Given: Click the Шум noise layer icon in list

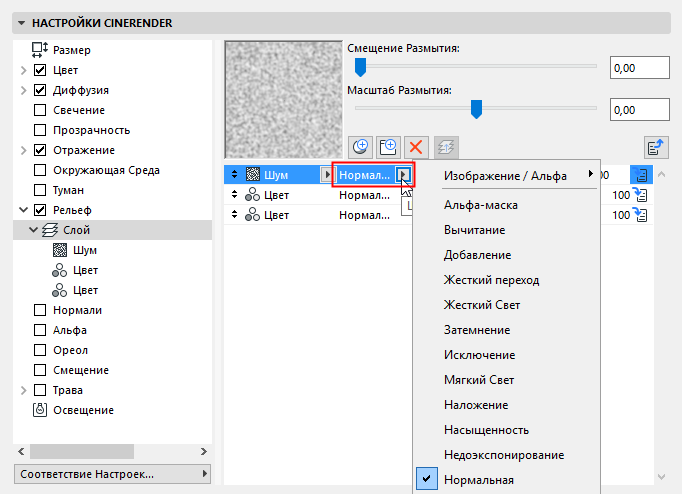Looking at the screenshot, I should click(x=253, y=175).
